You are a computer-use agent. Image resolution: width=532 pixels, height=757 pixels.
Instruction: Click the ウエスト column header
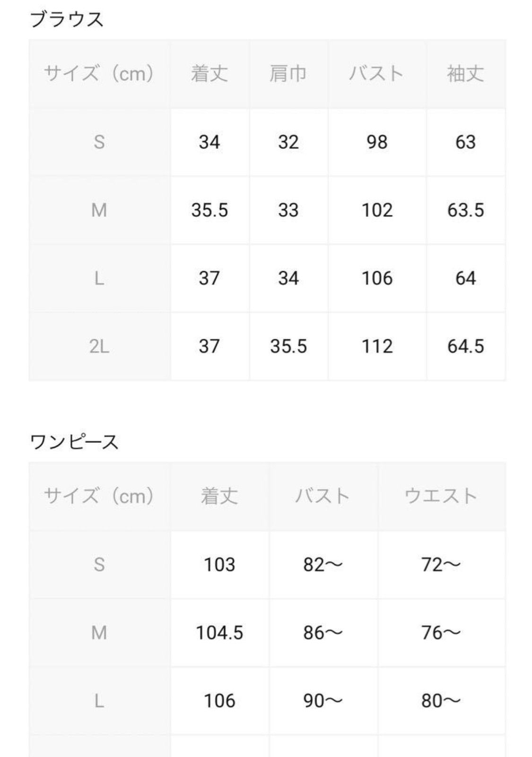coord(441,496)
